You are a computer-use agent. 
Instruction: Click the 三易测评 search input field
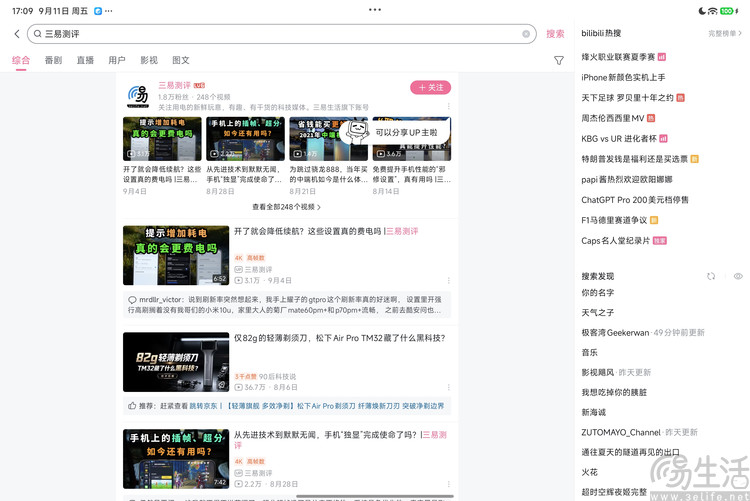click(282, 34)
